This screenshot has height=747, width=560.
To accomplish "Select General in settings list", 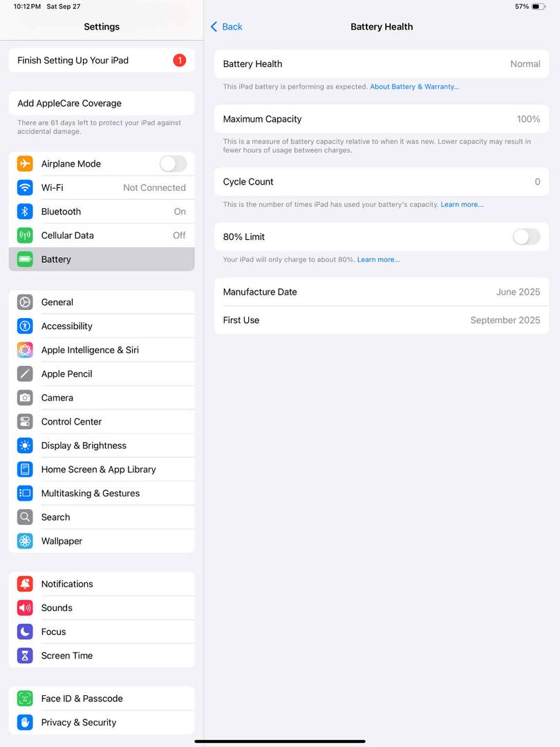I will point(102,302).
